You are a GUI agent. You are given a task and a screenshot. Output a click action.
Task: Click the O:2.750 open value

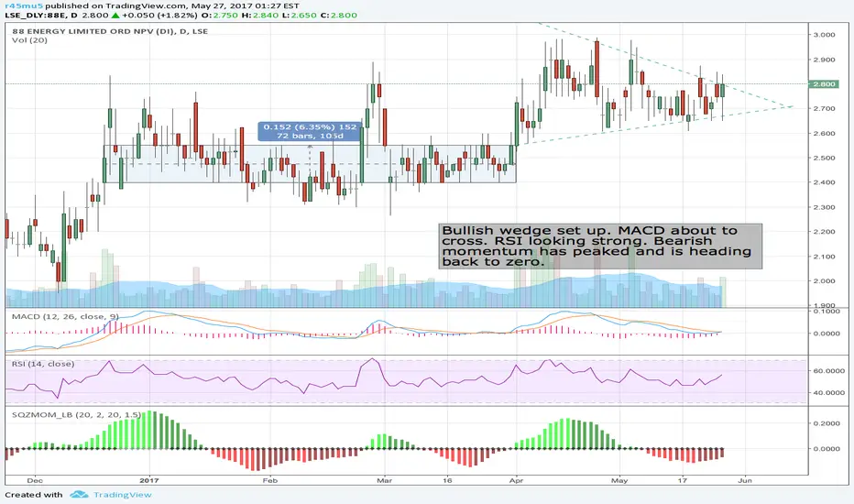tap(220, 16)
